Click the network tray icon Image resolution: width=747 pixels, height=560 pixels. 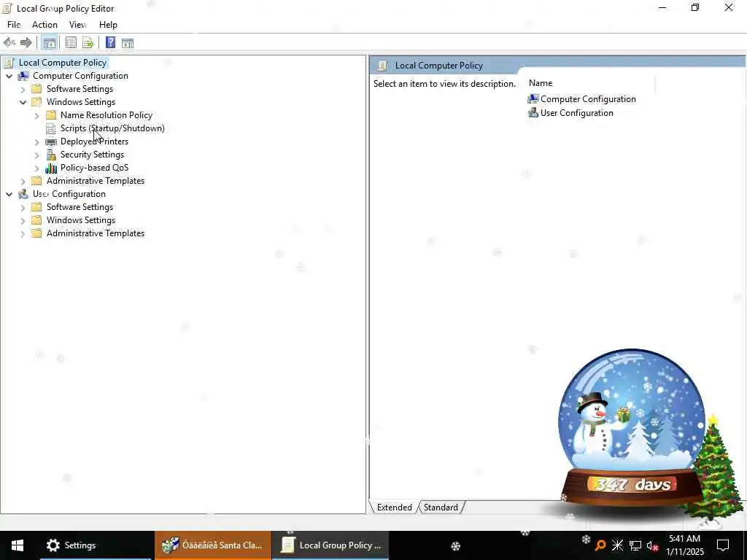tap(635, 545)
